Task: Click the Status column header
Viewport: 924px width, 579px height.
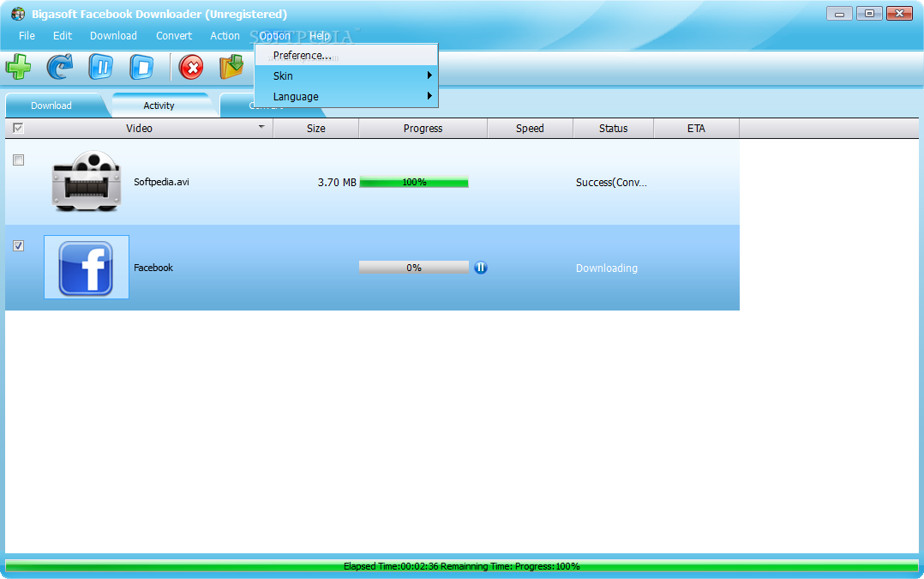Action: pyautogui.click(x=614, y=128)
